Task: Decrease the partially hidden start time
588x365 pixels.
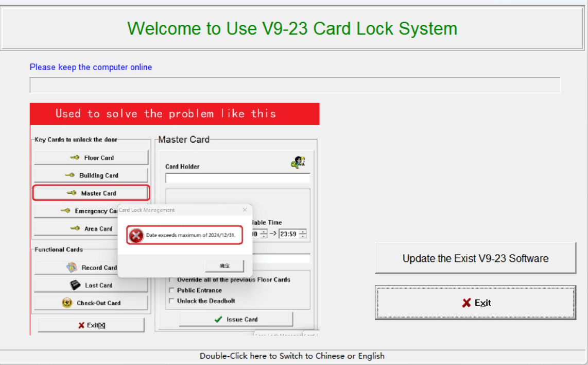Action: (264, 236)
